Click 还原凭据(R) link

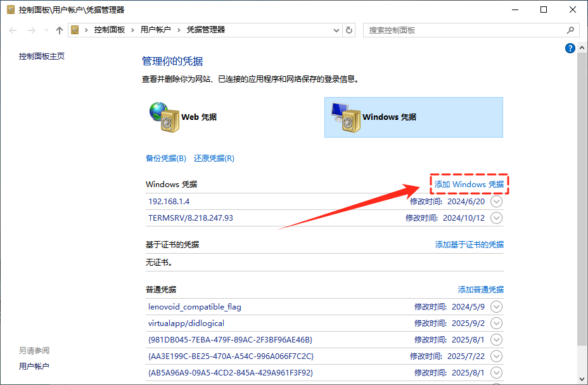[x=214, y=159]
